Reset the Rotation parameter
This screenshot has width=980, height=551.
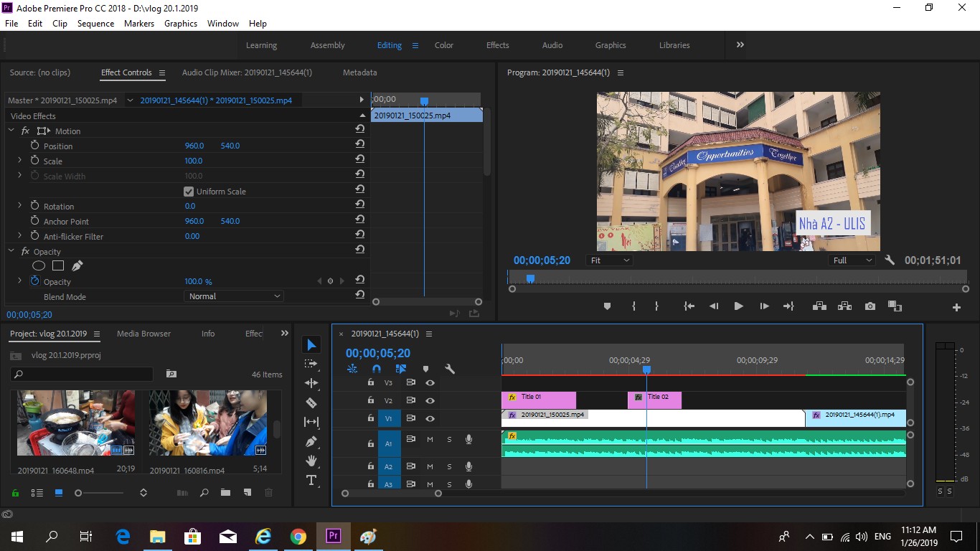(x=360, y=205)
